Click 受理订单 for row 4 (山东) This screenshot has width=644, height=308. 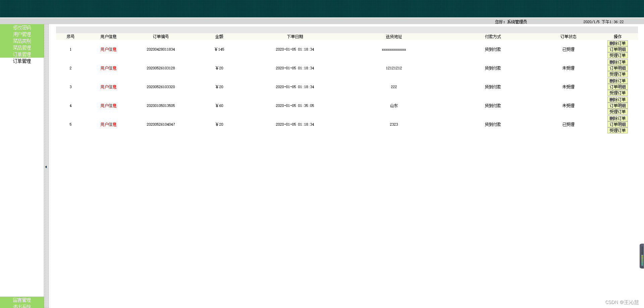pyautogui.click(x=618, y=112)
